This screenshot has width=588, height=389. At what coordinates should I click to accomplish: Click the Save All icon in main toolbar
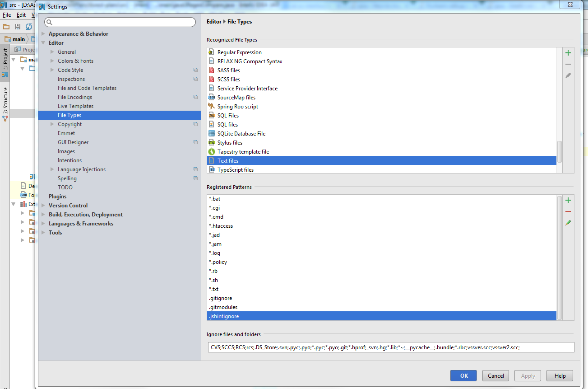pos(18,27)
